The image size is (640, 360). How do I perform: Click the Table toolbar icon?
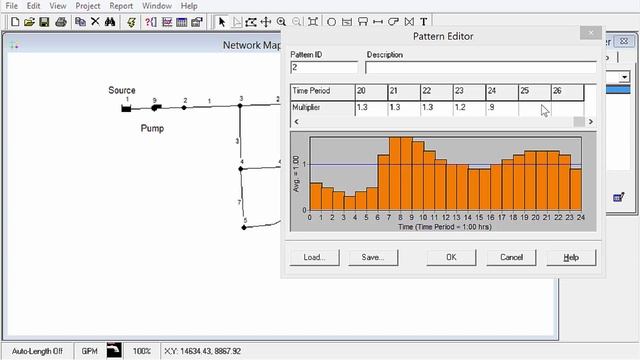click(182, 22)
